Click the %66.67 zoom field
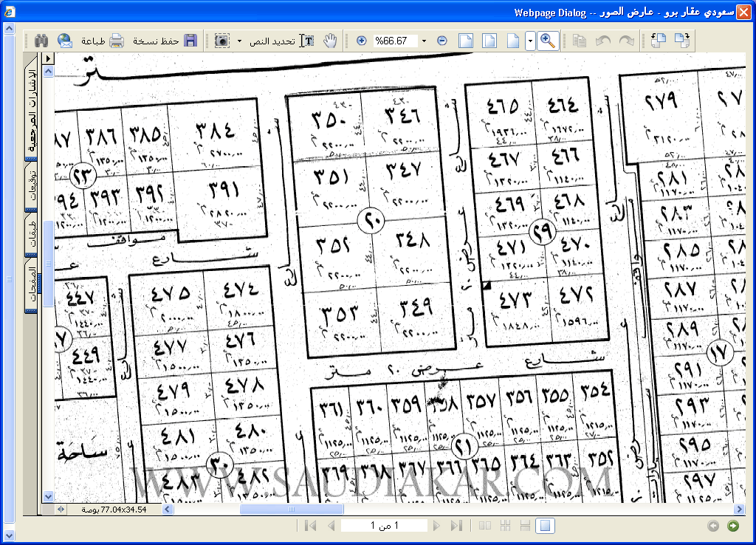 (396, 41)
